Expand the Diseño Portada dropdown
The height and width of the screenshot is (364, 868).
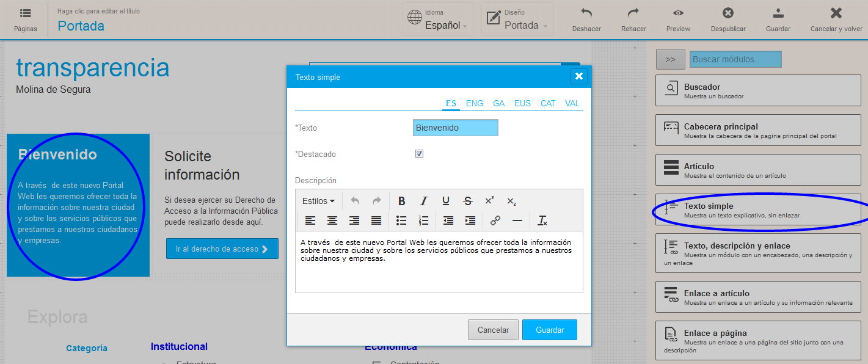coord(517,20)
